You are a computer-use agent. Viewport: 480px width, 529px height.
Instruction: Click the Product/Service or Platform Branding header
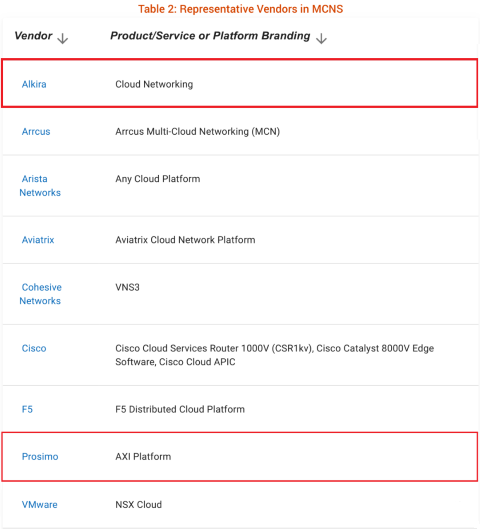point(210,35)
